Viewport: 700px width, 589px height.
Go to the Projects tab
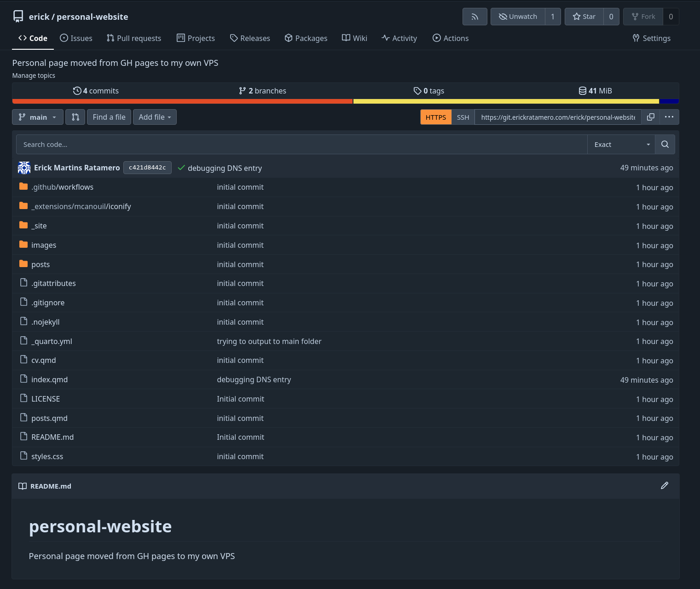click(196, 38)
